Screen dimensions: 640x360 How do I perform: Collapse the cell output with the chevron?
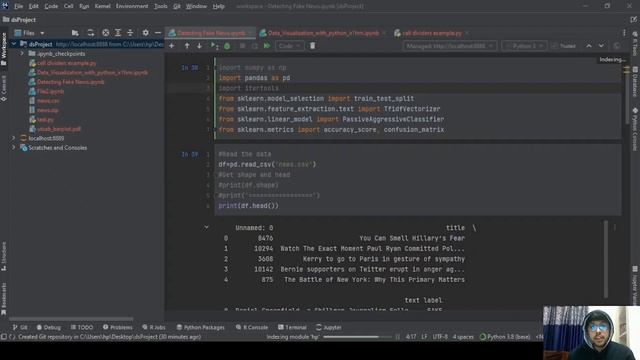(x=207, y=227)
